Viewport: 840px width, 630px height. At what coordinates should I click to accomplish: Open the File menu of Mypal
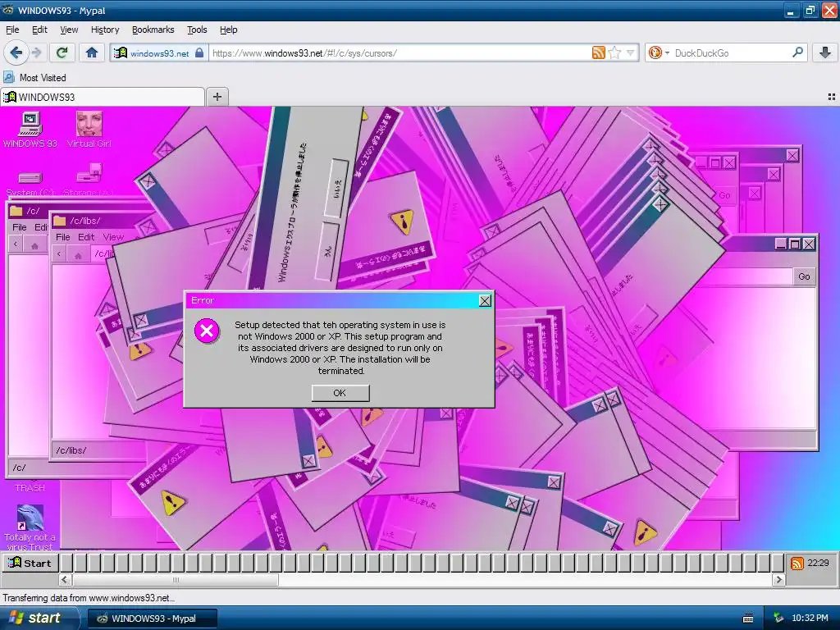coord(12,30)
